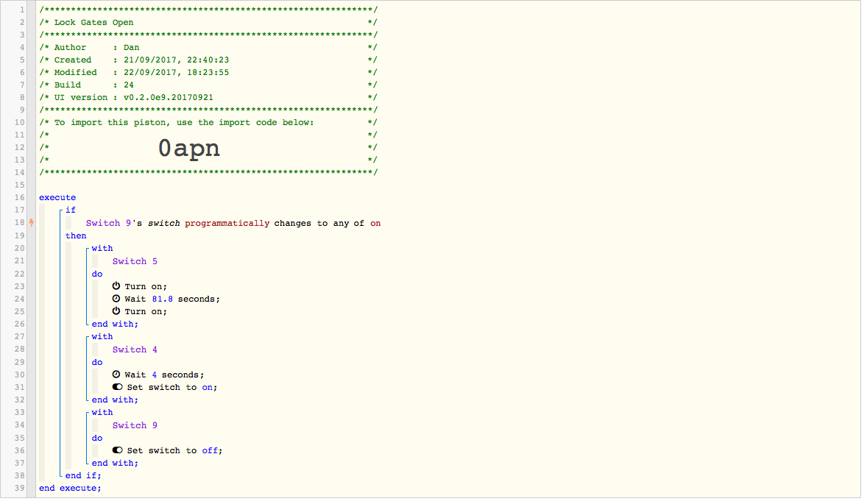Select device Switch 4
The width and height of the screenshot is (867, 504).
point(135,349)
